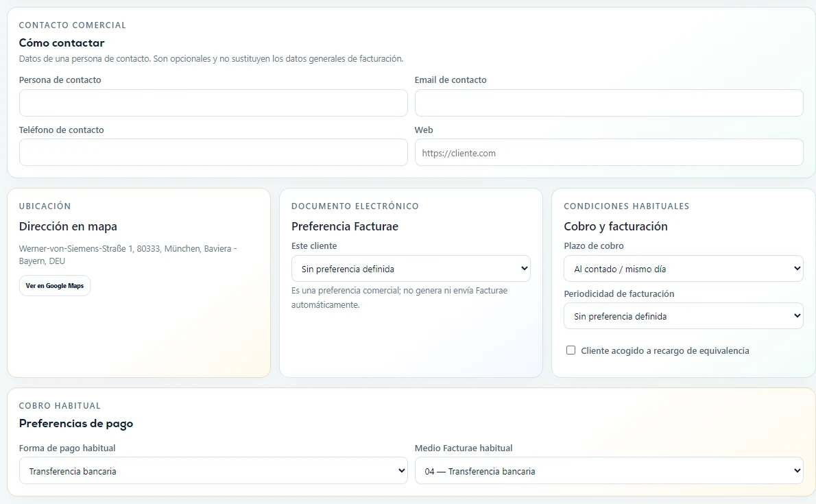Click the Web URL input field
This screenshot has height=504, width=816.
(609, 152)
